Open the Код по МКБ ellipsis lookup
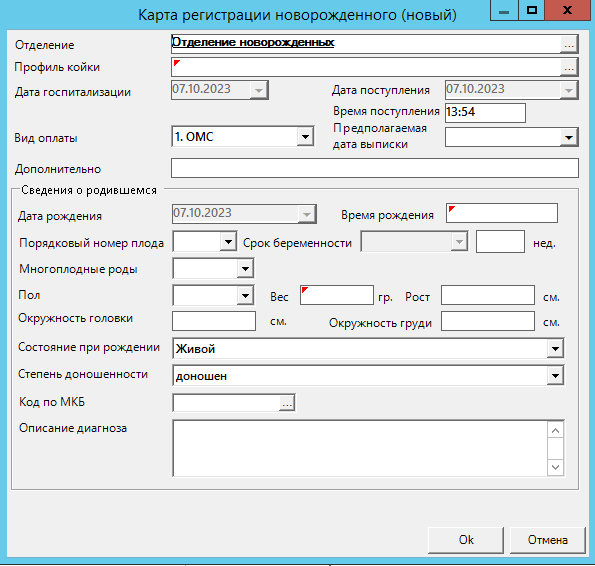This screenshot has width=595, height=566. pyautogui.click(x=287, y=403)
